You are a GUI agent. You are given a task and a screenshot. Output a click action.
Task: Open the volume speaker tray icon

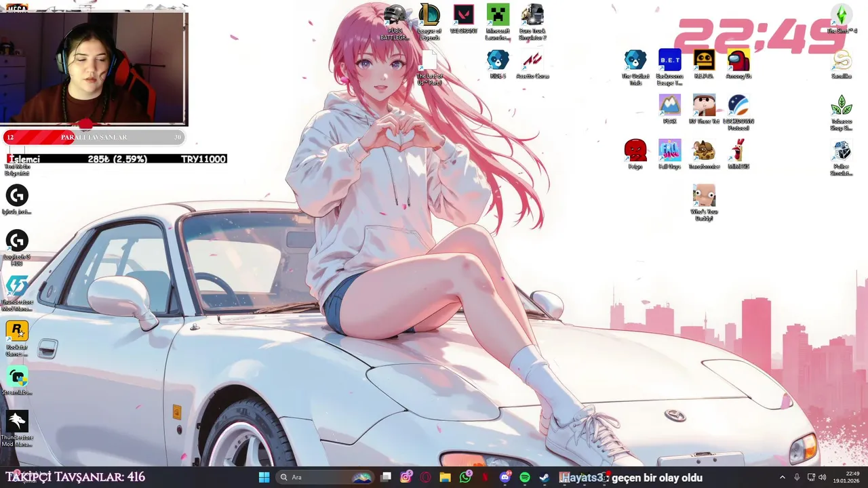[x=823, y=477]
